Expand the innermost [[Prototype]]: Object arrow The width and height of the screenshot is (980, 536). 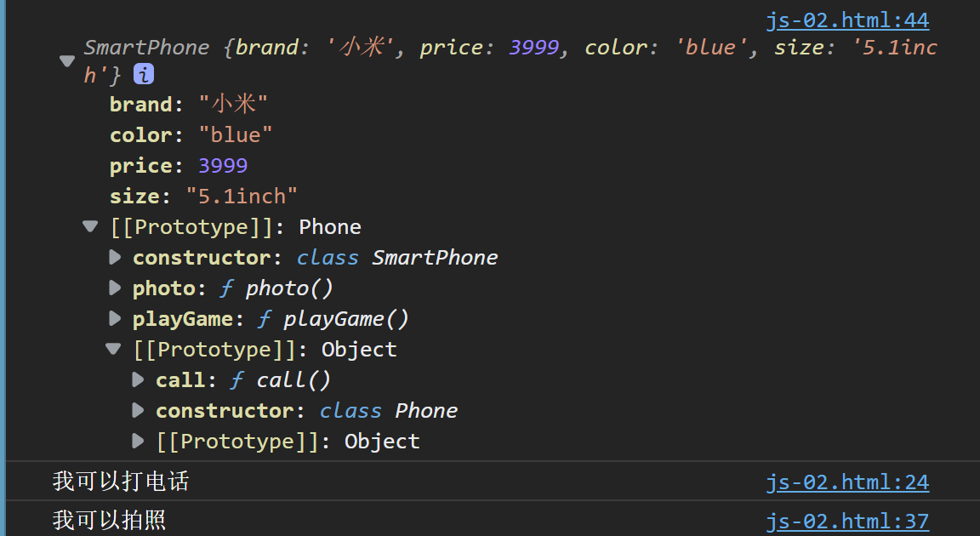(138, 441)
